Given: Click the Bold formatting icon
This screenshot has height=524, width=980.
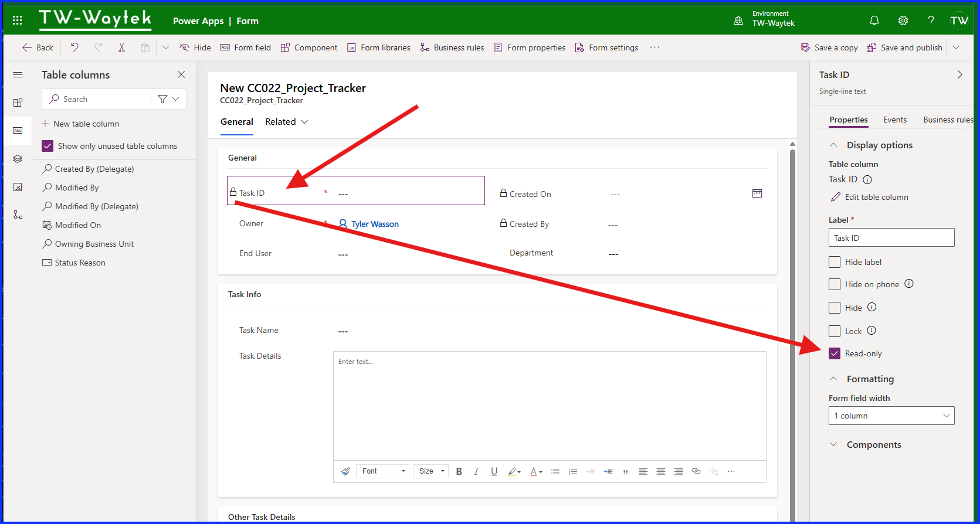Looking at the screenshot, I should (x=459, y=471).
